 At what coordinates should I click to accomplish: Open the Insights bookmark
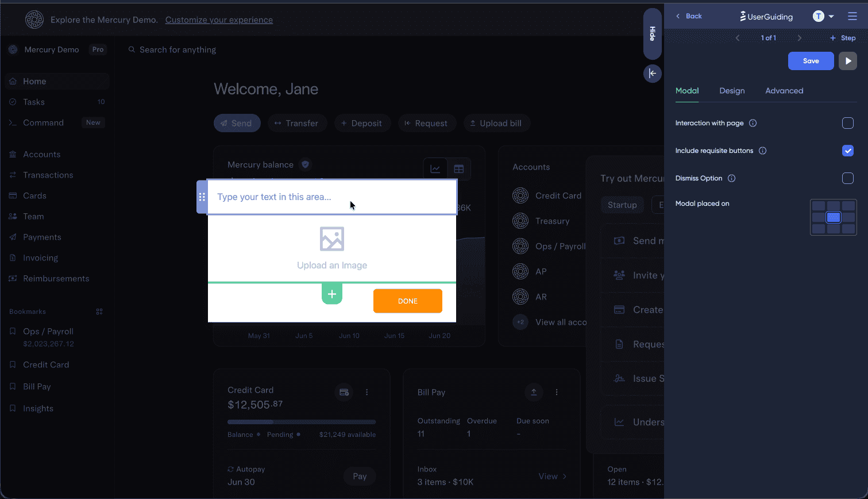coord(38,408)
